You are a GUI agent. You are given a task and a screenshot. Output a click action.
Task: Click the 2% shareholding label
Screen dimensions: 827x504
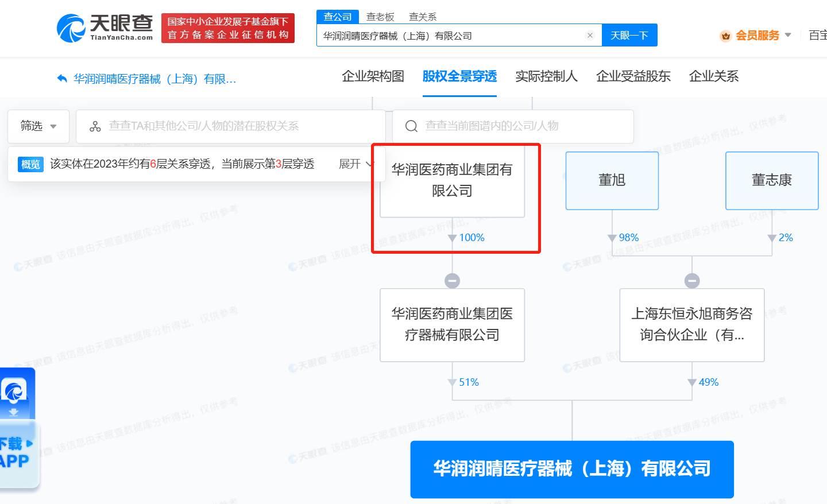pyautogui.click(x=786, y=238)
